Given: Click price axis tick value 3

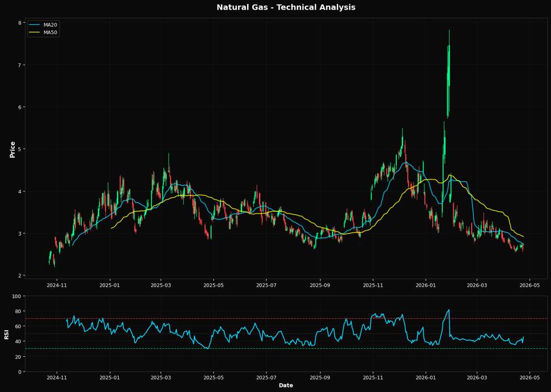Looking at the screenshot, I should [20, 233].
